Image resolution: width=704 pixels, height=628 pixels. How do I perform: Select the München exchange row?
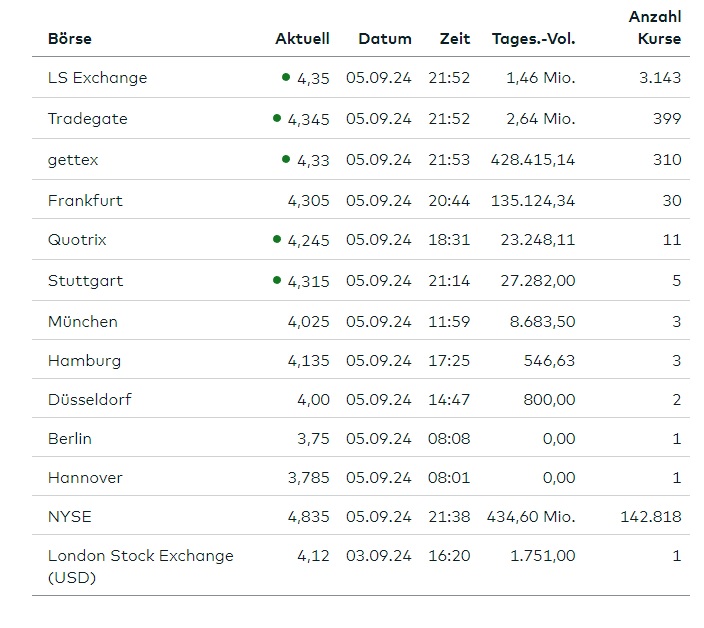tap(82, 321)
